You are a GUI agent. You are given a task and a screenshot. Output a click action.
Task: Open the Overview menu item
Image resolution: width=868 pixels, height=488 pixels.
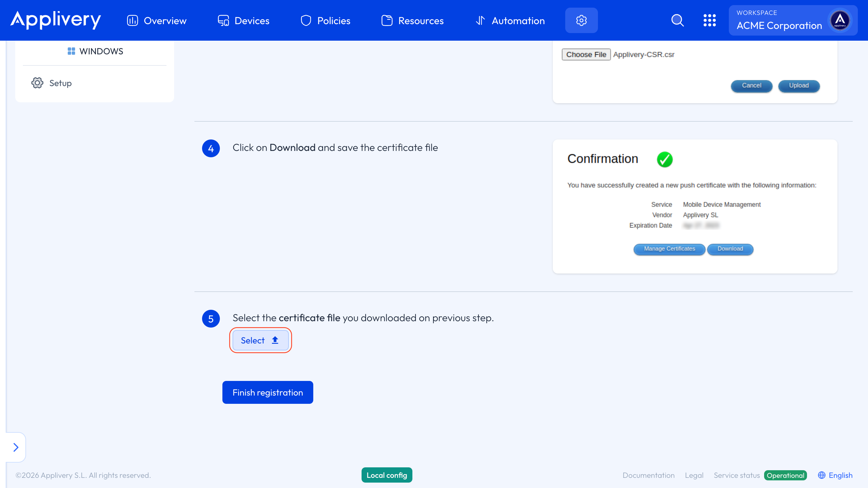point(157,21)
